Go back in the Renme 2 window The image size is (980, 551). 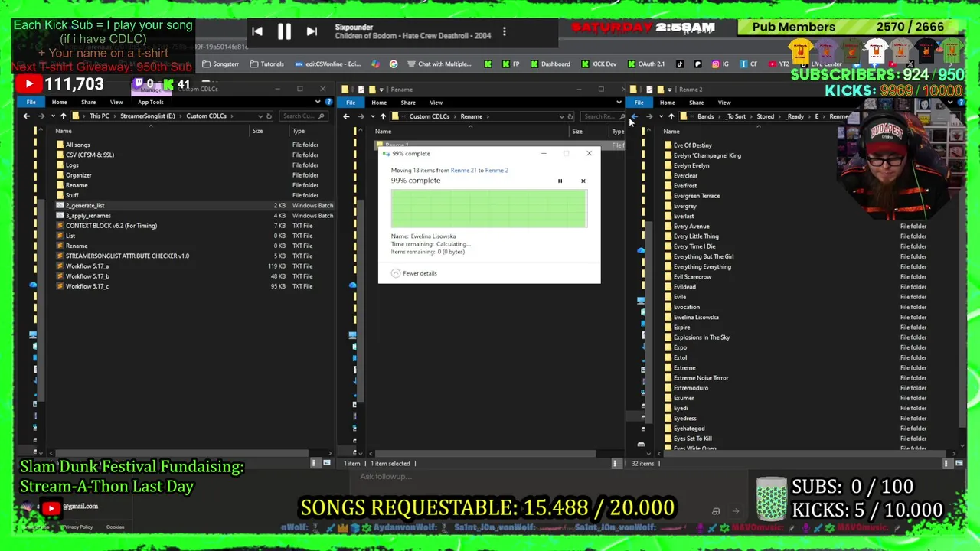[x=635, y=116]
